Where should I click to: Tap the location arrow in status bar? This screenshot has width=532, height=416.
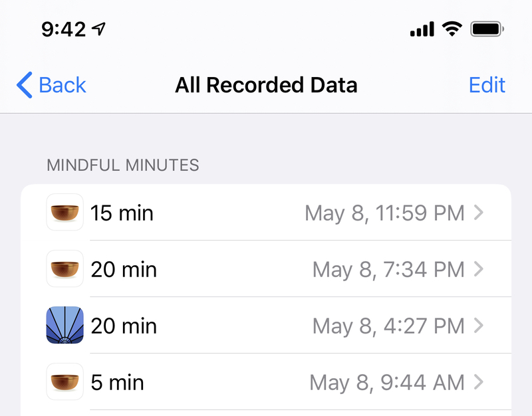(98, 29)
